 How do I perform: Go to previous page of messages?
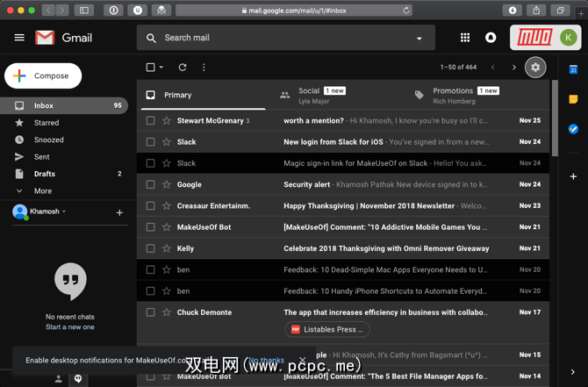click(492, 67)
